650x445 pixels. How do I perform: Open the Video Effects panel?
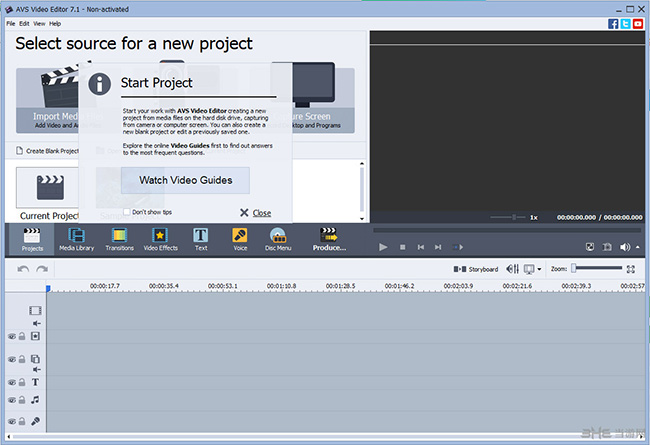(x=160, y=239)
